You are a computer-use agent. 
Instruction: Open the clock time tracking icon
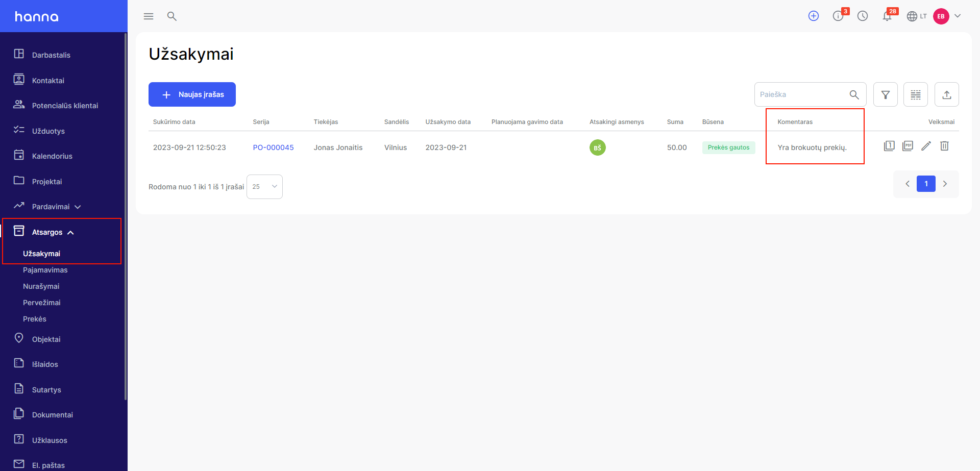[863, 16]
